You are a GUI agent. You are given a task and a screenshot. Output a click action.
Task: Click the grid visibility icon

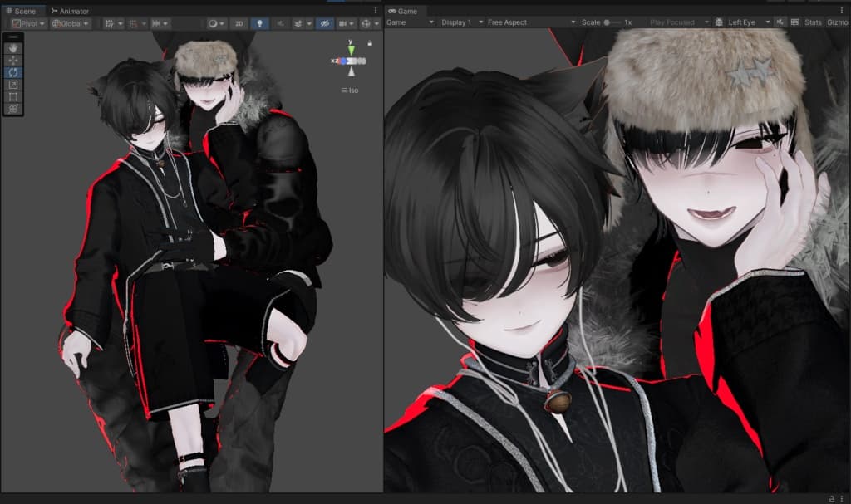110,23
